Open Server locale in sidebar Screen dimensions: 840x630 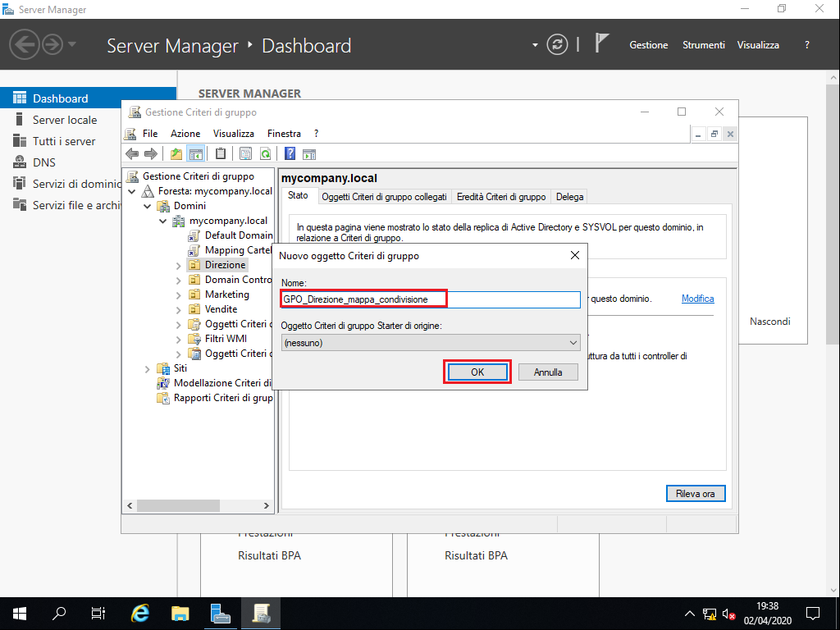65,120
